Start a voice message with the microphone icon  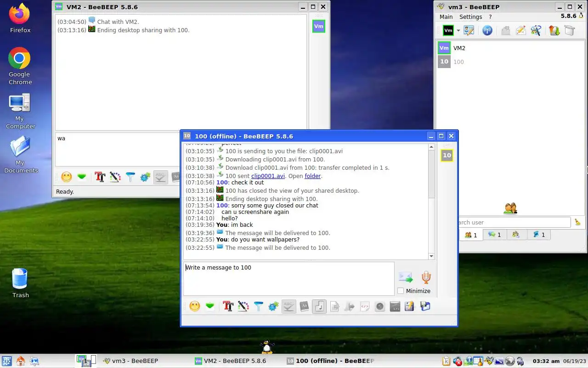(426, 277)
